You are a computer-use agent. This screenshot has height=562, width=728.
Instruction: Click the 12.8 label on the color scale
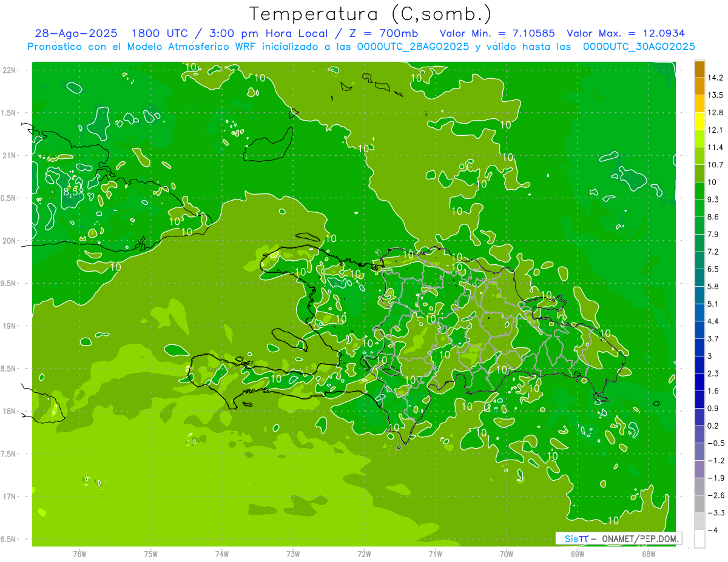click(x=716, y=113)
